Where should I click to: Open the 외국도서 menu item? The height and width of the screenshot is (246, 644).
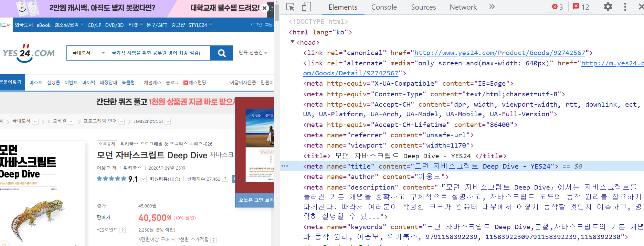coord(24,25)
